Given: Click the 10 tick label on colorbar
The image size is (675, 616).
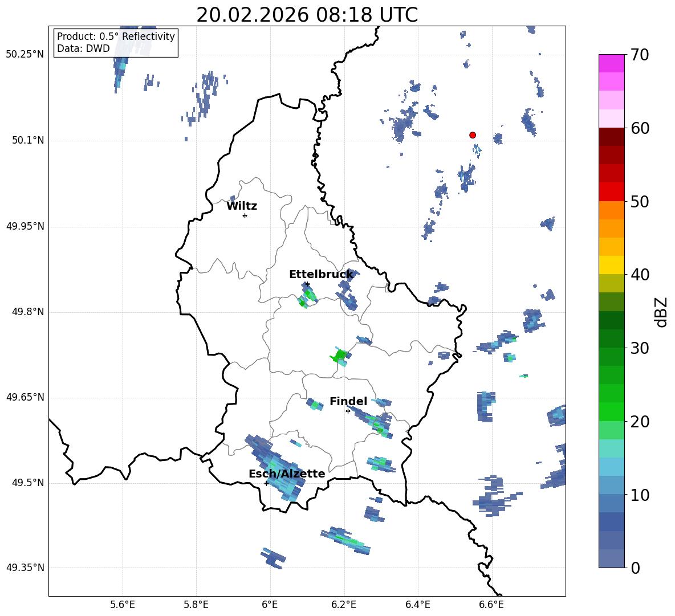Looking at the screenshot, I should pyautogui.click(x=640, y=495).
